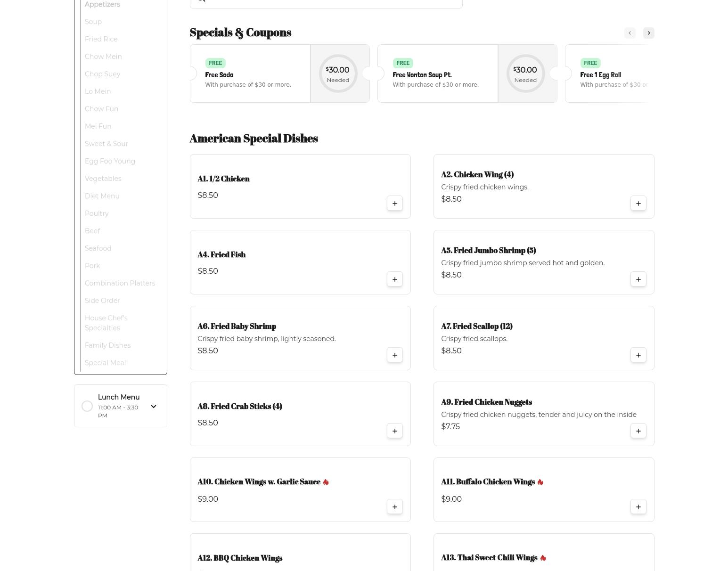Open House Chef's Specialties section

click(106, 323)
